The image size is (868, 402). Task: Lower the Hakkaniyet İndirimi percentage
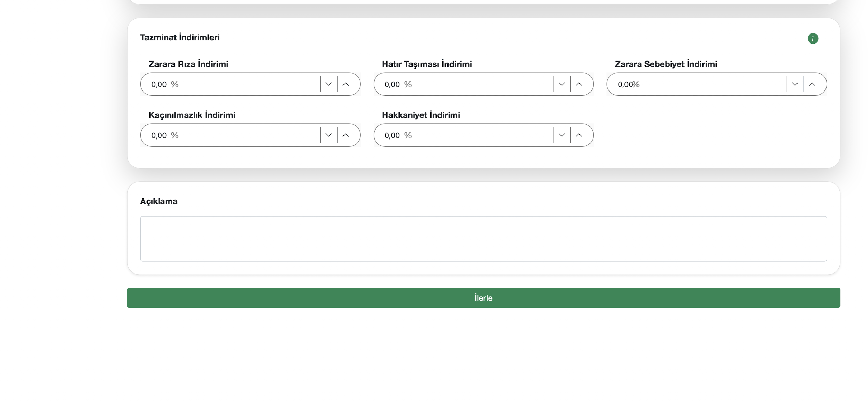pyautogui.click(x=562, y=135)
